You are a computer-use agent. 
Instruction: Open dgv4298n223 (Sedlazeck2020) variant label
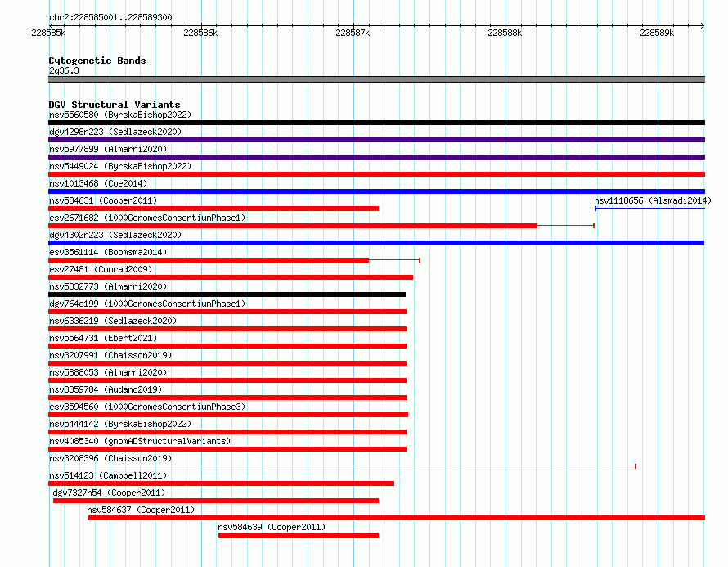point(115,132)
